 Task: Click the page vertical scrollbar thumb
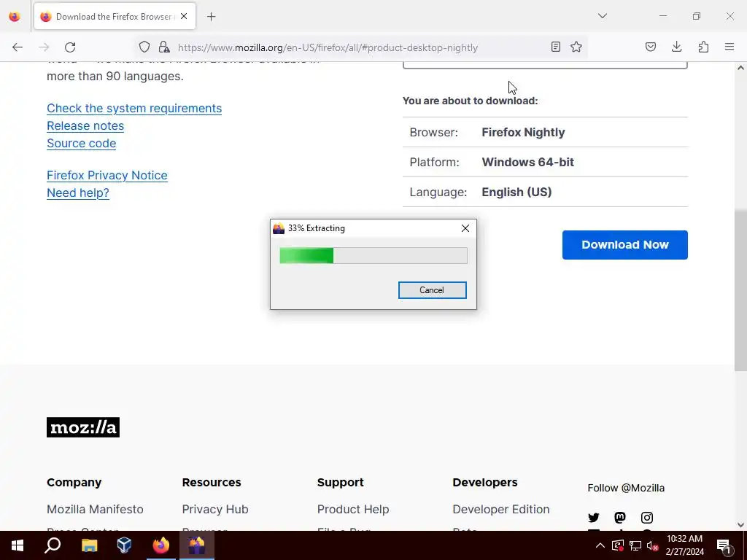(740, 290)
